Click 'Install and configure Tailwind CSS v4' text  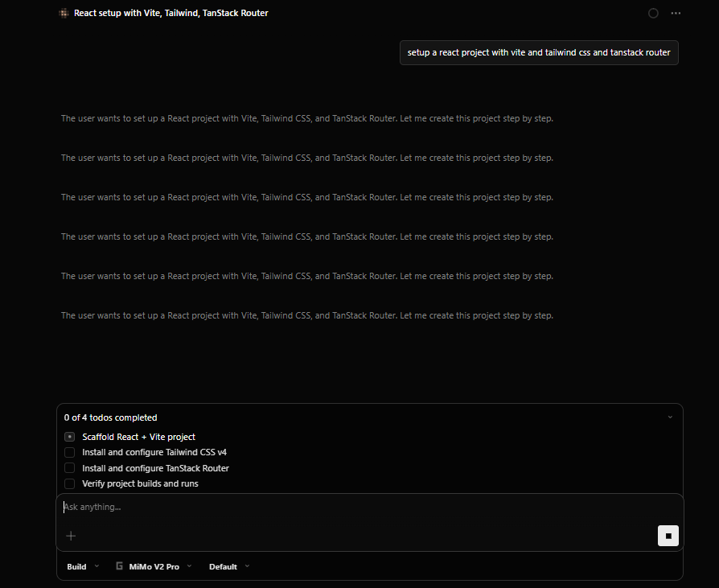[154, 452]
